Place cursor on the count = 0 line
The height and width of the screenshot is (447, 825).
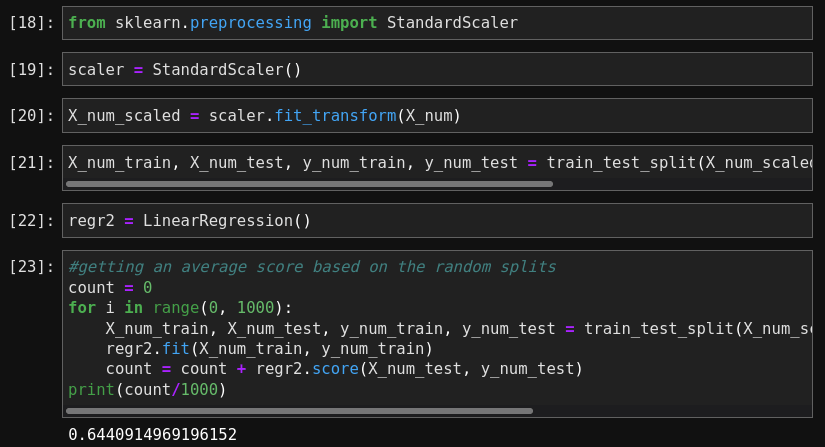click(x=110, y=287)
